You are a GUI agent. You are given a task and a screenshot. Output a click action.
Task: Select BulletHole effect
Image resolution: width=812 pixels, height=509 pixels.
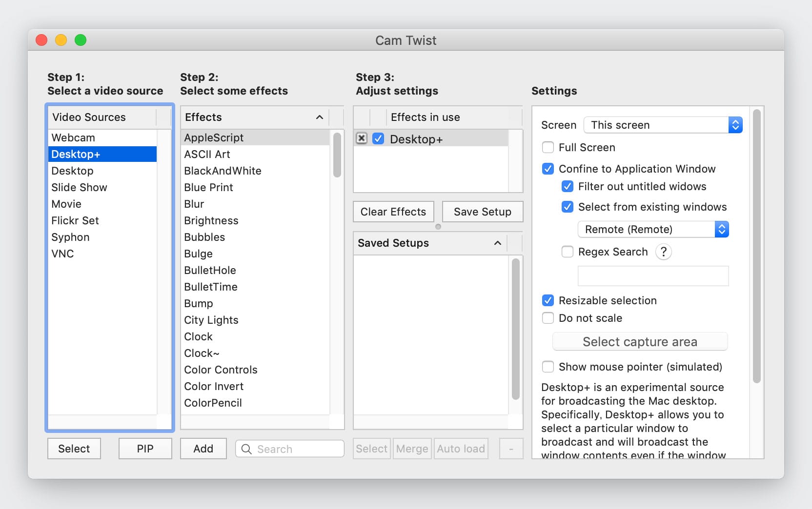click(255, 270)
